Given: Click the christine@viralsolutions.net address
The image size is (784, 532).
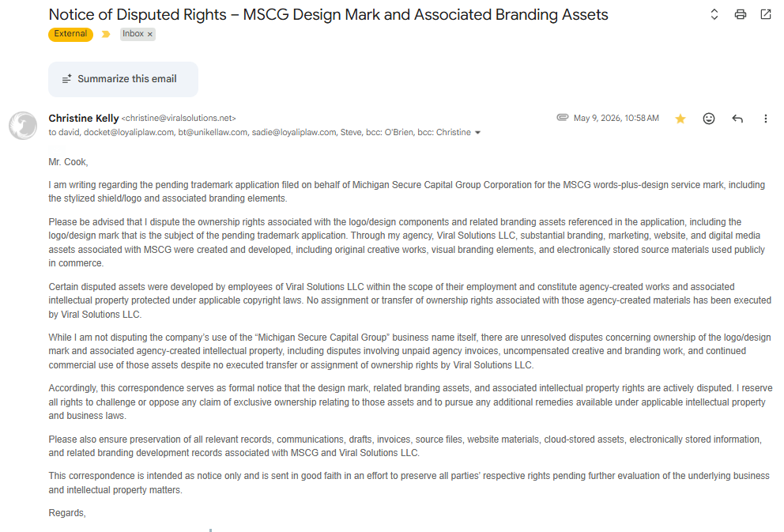Looking at the screenshot, I should tap(179, 118).
